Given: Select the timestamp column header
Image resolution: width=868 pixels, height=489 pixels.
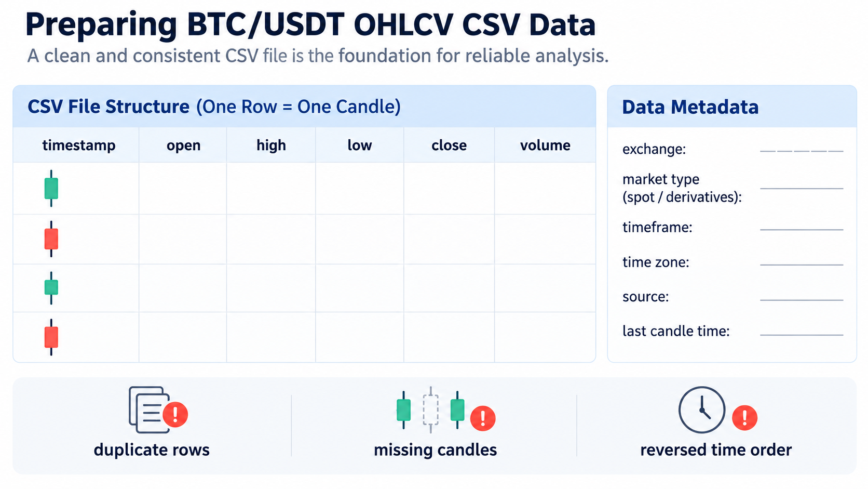Looking at the screenshot, I should click(79, 146).
